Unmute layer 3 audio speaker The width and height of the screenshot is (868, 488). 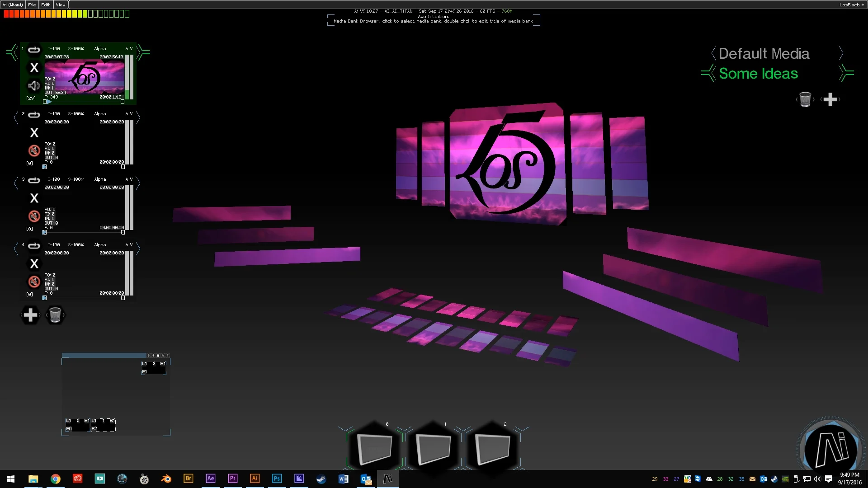pos(34,216)
